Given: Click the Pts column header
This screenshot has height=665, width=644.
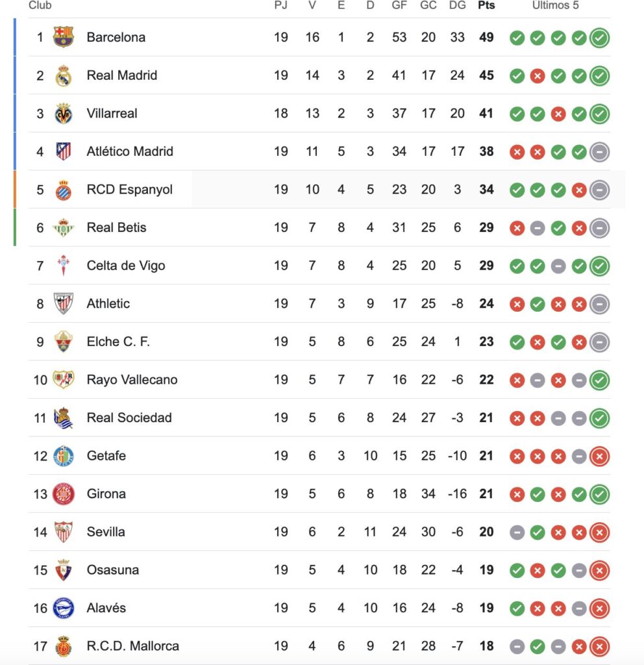Looking at the screenshot, I should tap(486, 5).
